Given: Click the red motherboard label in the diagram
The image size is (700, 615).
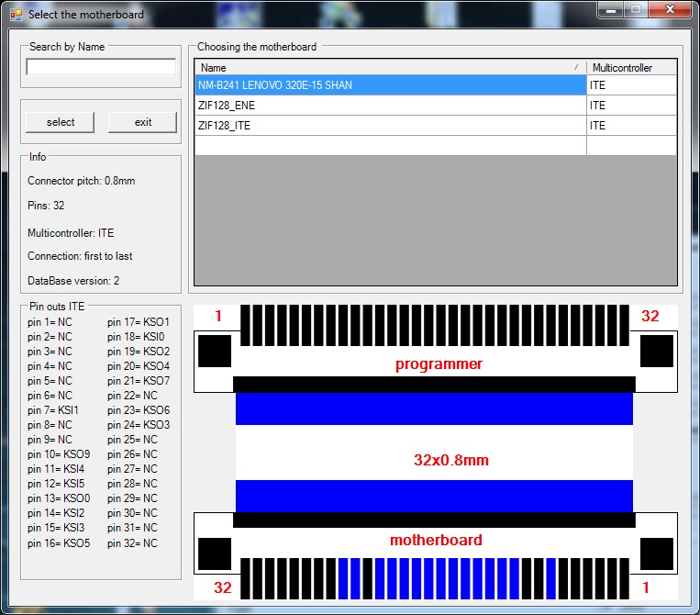Looking at the screenshot, I should 436,540.
